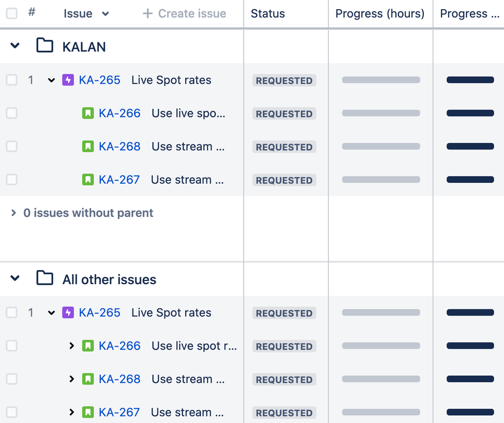Screen dimensions: 504x423
Task: Check the select-all checkbox in the header row
Action: click(x=12, y=14)
